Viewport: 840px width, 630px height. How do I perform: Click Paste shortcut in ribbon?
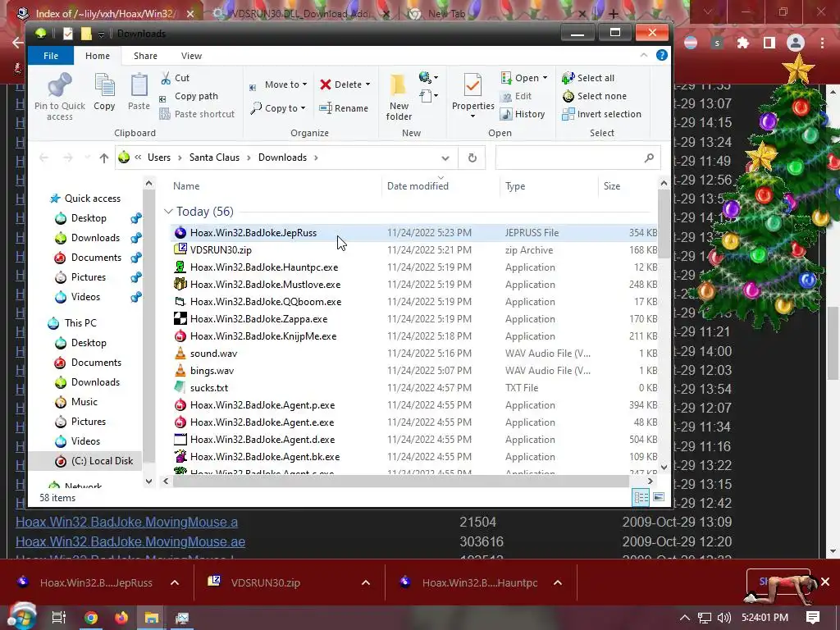coord(197,114)
